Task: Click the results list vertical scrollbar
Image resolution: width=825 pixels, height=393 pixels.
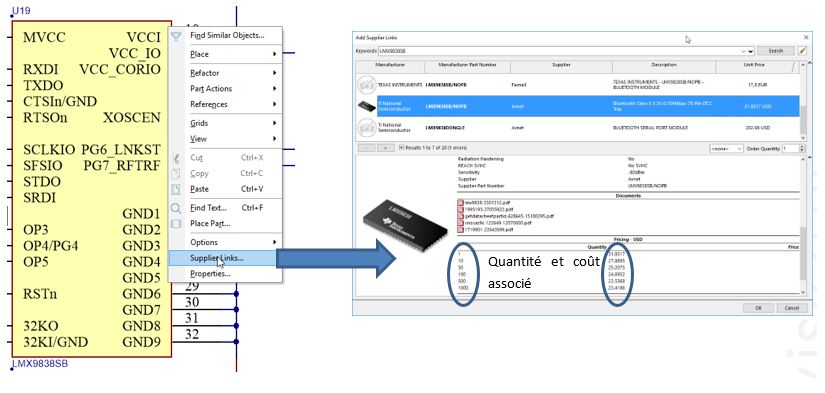Action: (802, 100)
